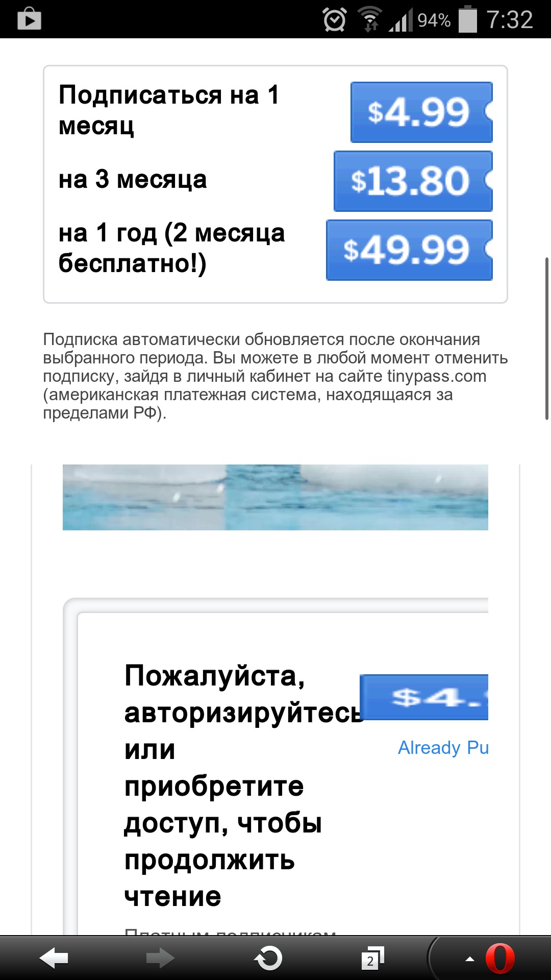Tap the blue water banner image
Screen dimensions: 551x980
(x=275, y=497)
